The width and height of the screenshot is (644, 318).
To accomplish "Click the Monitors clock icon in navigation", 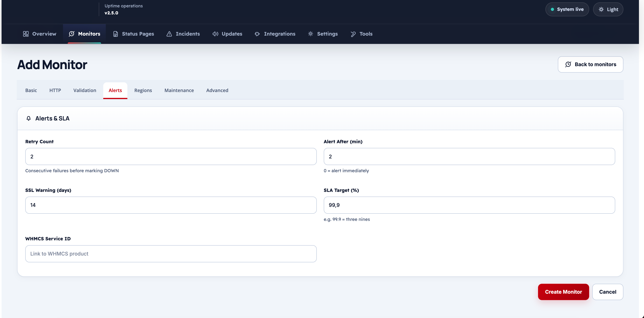I will click(x=72, y=34).
